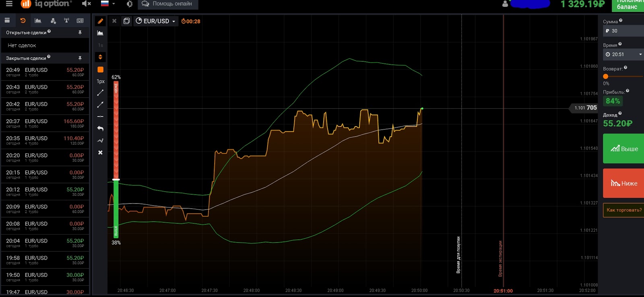
Task: Click the 00:28 countdown timer
Action: [x=191, y=21]
